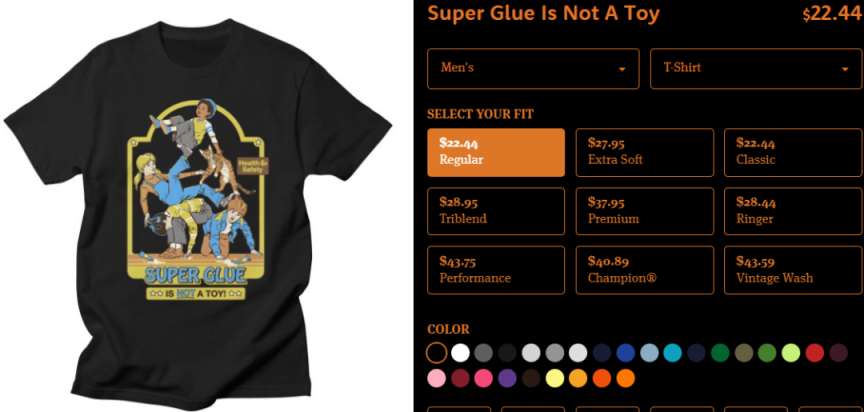Choose the Premium fit at $37.95
This screenshot has width=864, height=412.
tap(645, 211)
